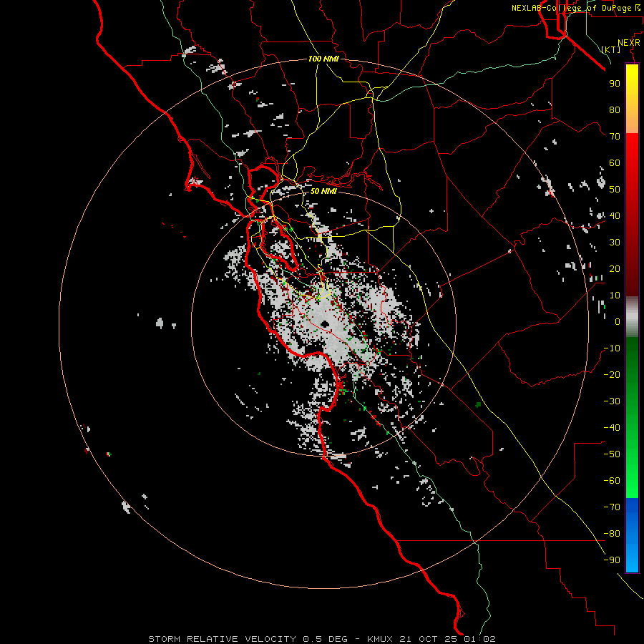The image size is (644, 644).
Task: Select the 30 value on velocity scale
Action: tap(615, 243)
